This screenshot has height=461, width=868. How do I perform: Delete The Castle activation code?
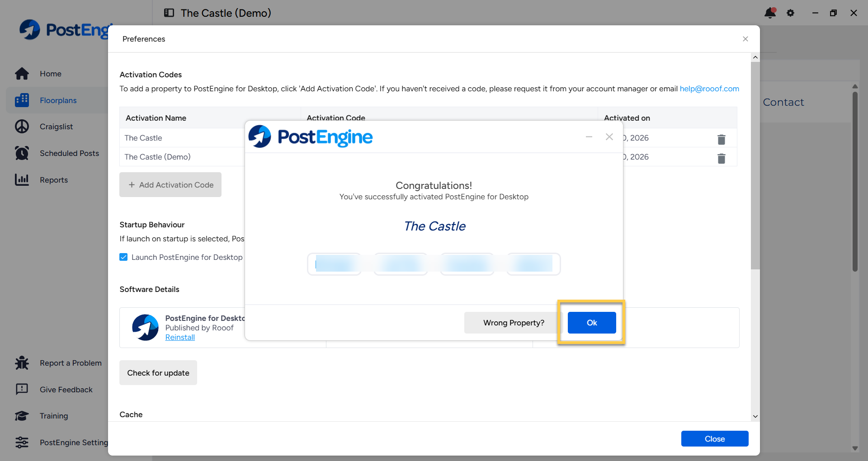coord(721,139)
